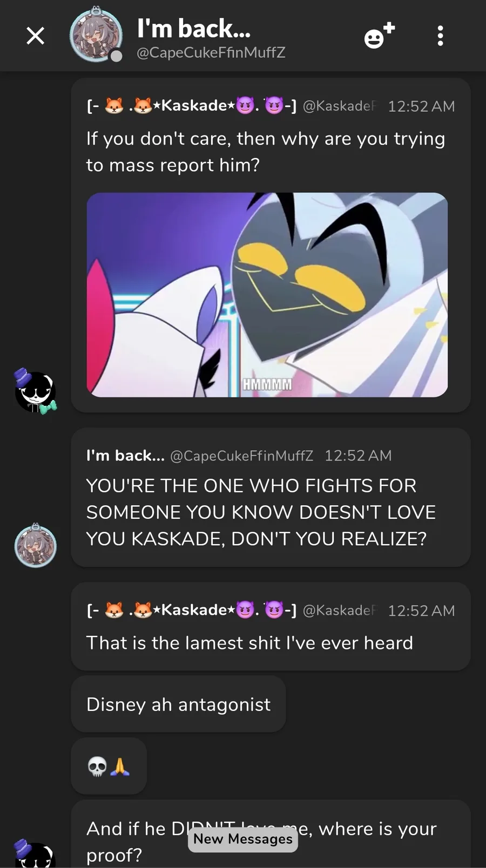Open the add reaction emoji icon in header

(x=379, y=36)
